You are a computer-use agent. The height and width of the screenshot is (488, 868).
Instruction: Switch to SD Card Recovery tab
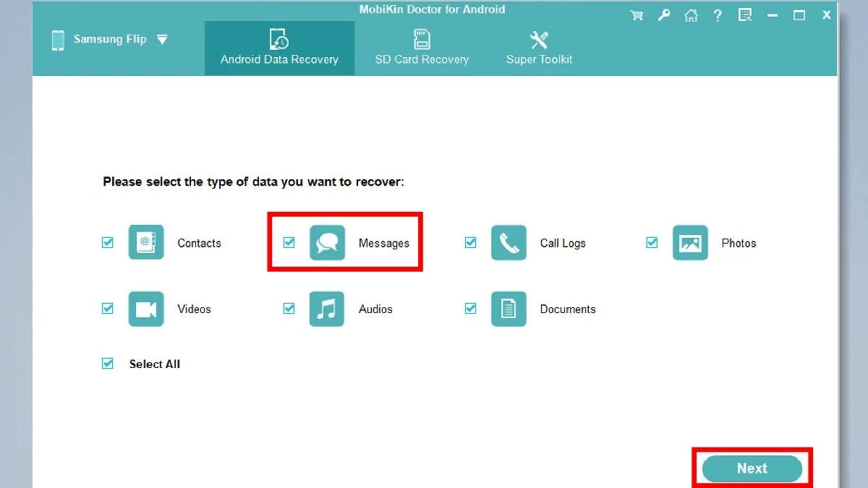pyautogui.click(x=422, y=48)
